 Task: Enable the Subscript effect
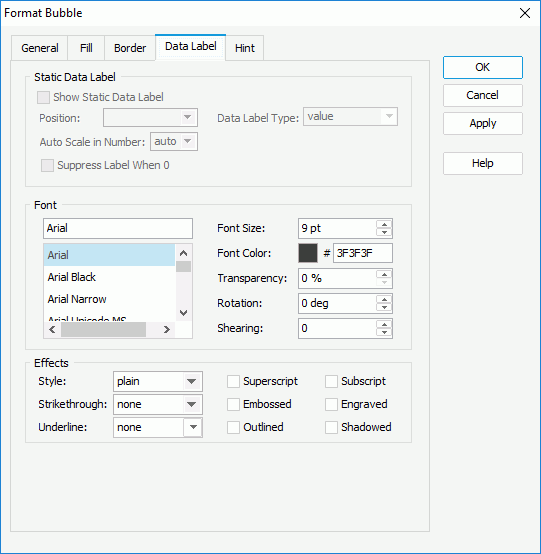pos(331,382)
